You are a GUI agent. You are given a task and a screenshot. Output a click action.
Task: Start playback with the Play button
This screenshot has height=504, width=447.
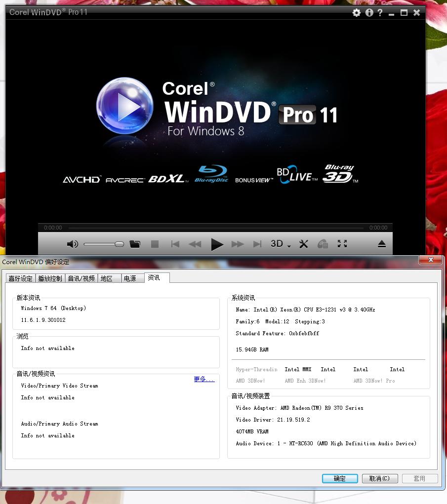click(217, 244)
